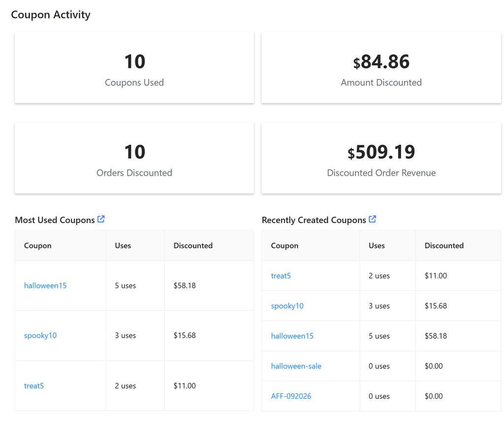Screen dimensions: 504x422
Task: Open the Most Used Coupons external link icon
Action: click(x=101, y=219)
